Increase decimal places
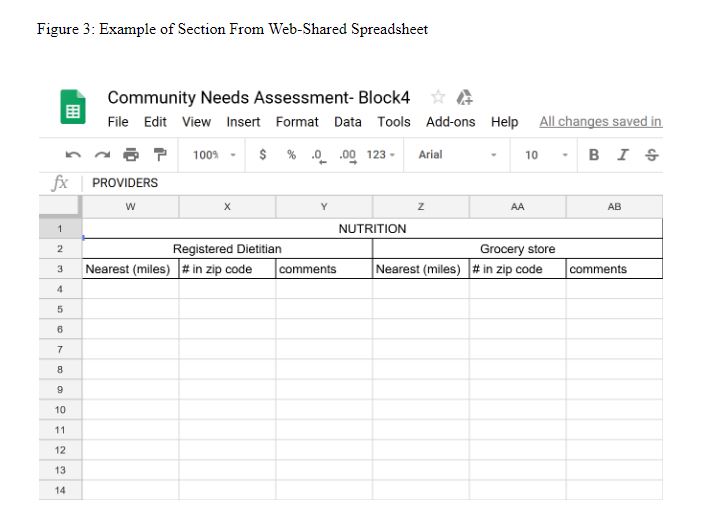708x518 pixels. tap(348, 155)
